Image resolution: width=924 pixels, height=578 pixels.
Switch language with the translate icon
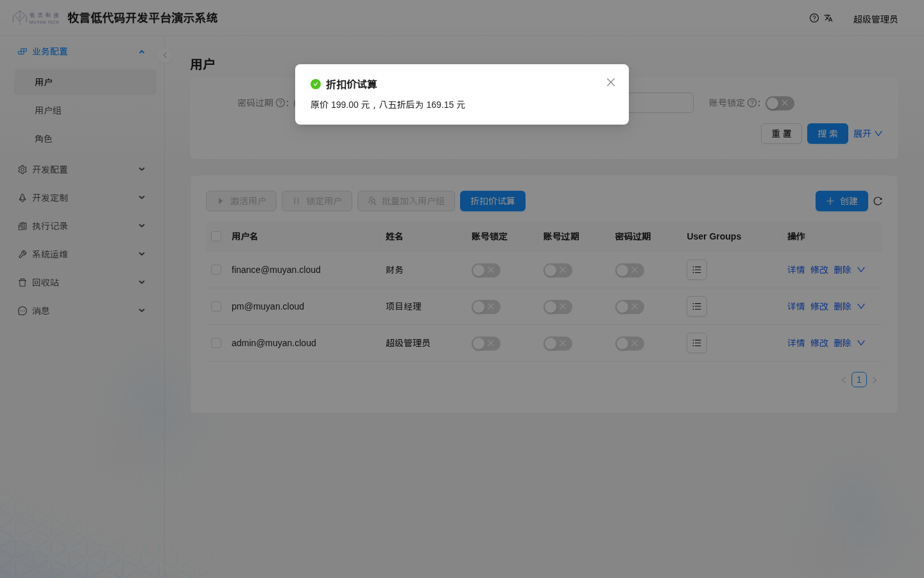click(828, 18)
